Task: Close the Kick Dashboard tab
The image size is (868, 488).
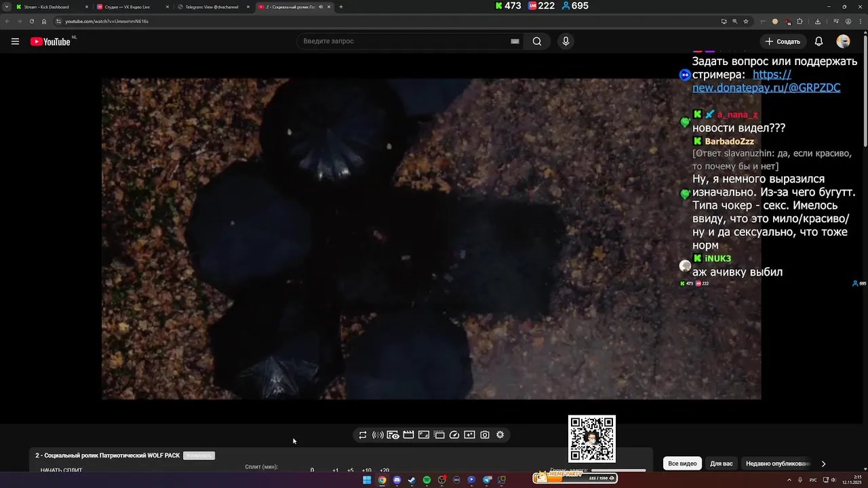Action: point(87,7)
